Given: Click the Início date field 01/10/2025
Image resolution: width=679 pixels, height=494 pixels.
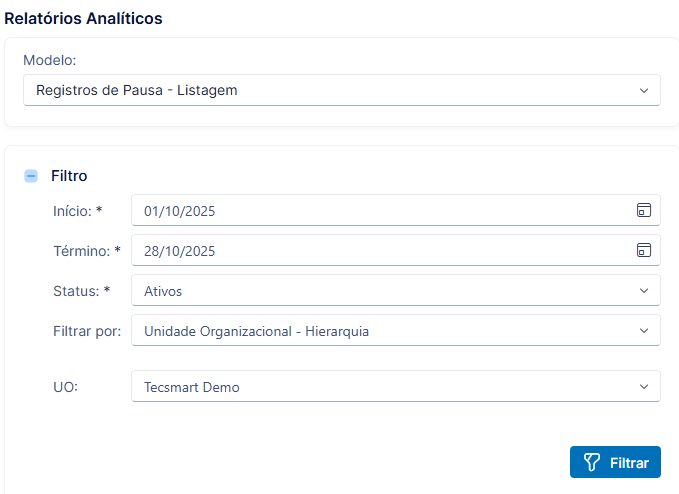Looking at the screenshot, I should pyautogui.click(x=396, y=210).
